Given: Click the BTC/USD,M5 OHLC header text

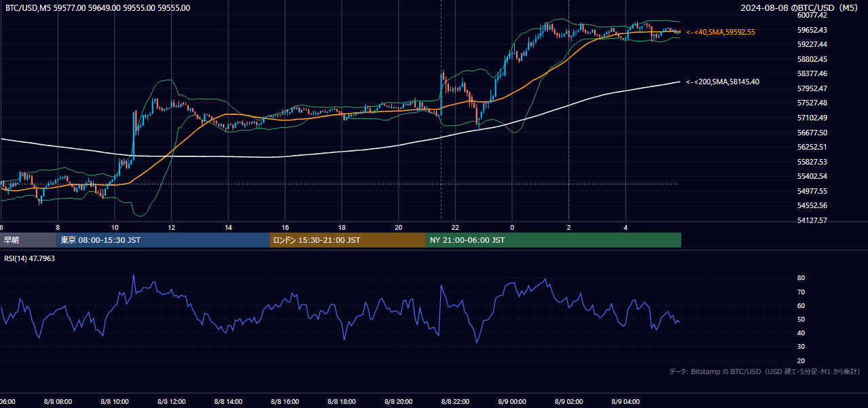Looking at the screenshot, I should click(x=98, y=8).
